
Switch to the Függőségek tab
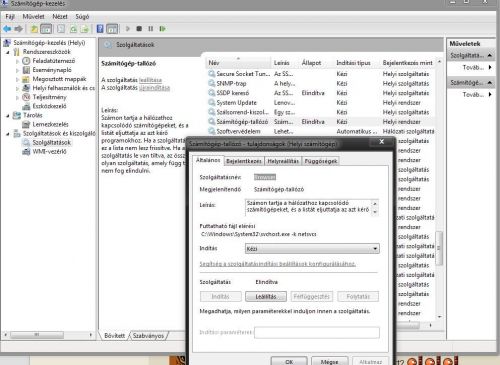[321, 161]
